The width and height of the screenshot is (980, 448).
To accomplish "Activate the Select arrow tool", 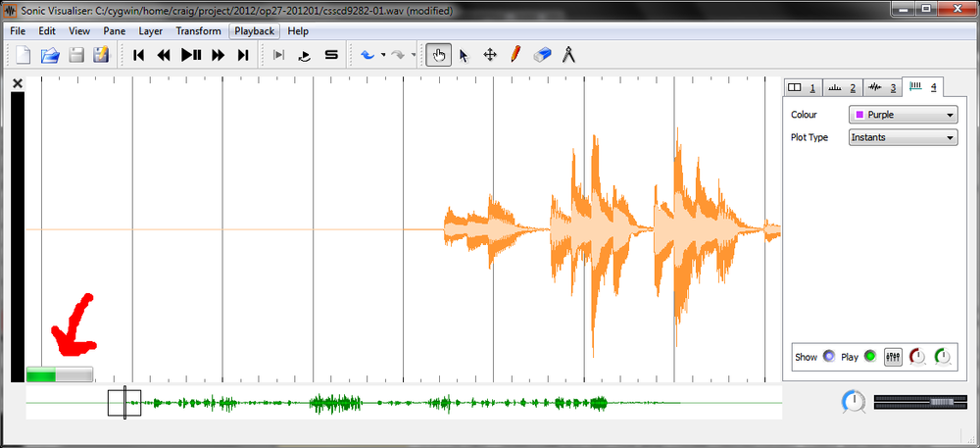I will point(465,55).
